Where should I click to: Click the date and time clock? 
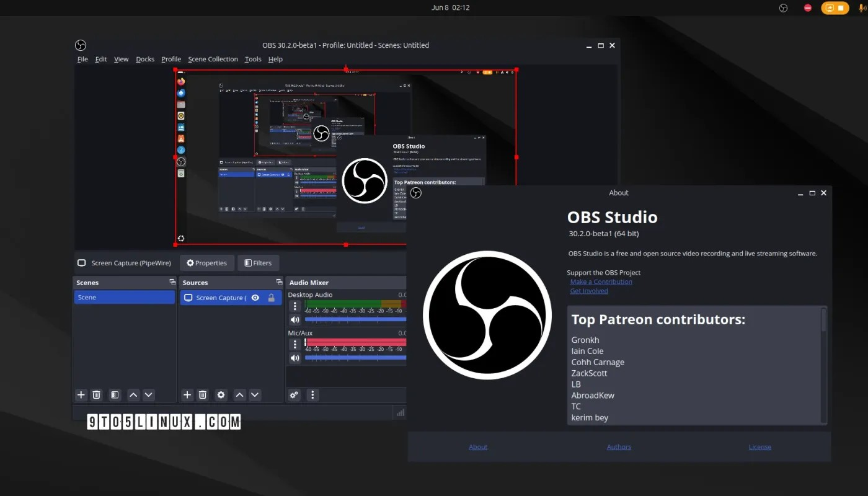point(450,8)
